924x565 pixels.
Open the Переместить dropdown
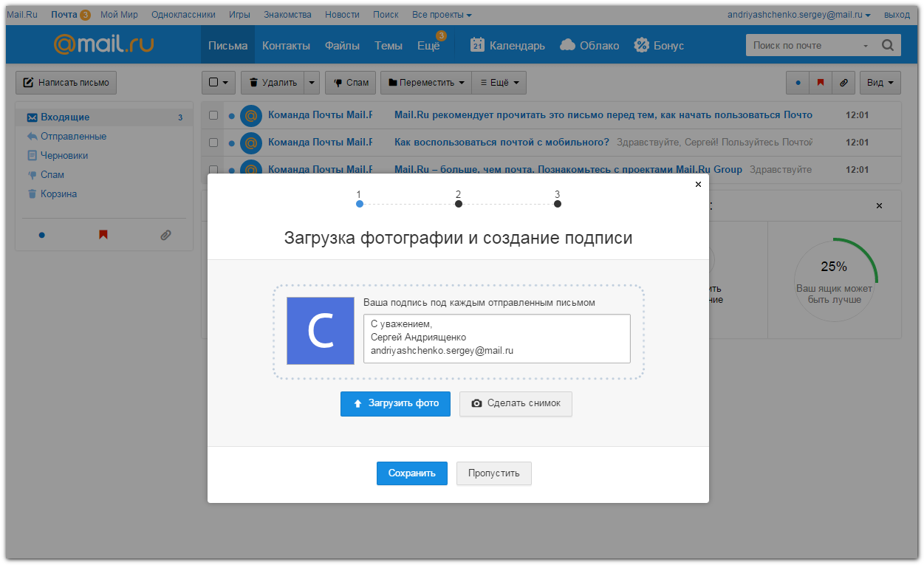pyautogui.click(x=426, y=83)
